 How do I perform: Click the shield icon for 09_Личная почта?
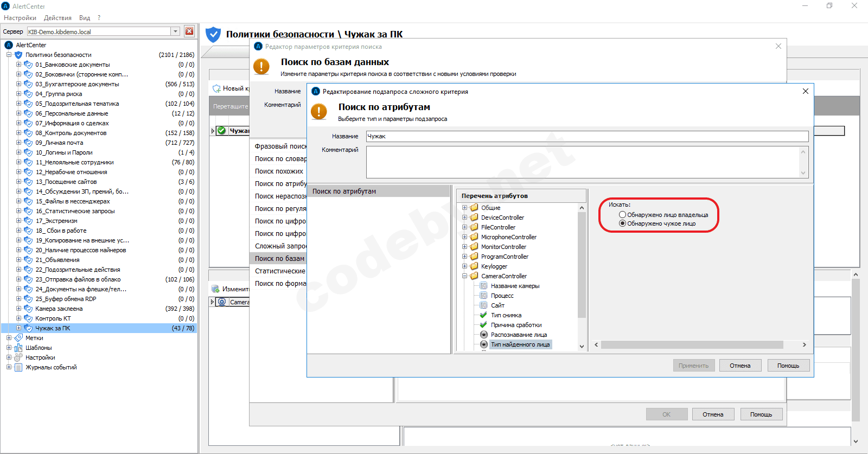click(29, 143)
